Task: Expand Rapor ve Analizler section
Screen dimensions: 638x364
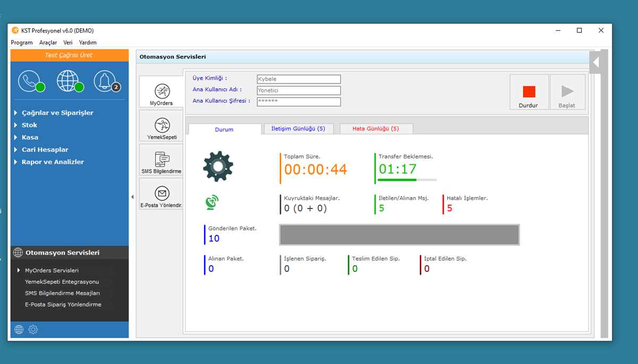Action: [x=53, y=162]
